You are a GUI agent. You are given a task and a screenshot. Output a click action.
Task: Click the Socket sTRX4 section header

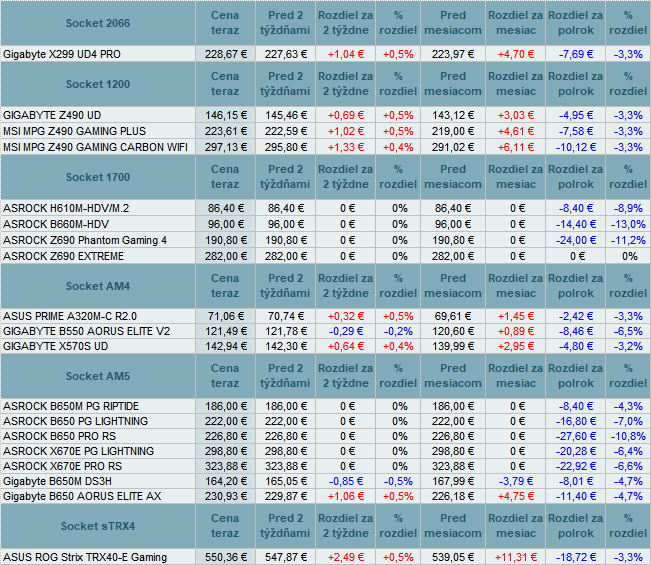[x=98, y=526]
